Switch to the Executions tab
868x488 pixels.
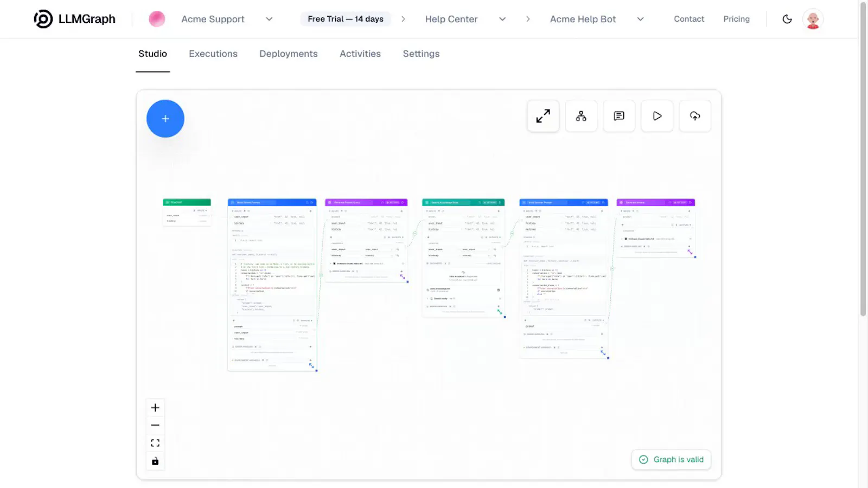point(213,54)
